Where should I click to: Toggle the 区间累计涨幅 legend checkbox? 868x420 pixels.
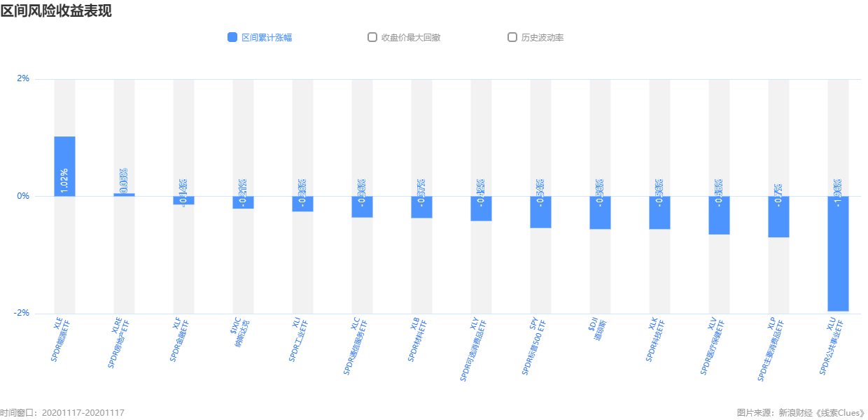click(232, 38)
